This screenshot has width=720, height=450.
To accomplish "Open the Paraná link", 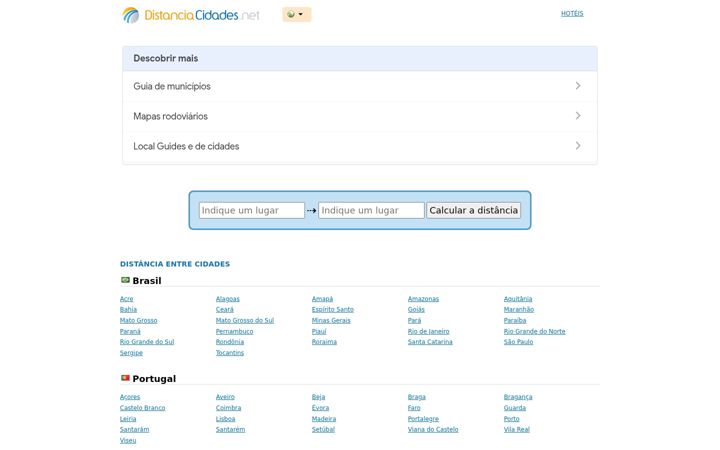I will pos(130,332).
